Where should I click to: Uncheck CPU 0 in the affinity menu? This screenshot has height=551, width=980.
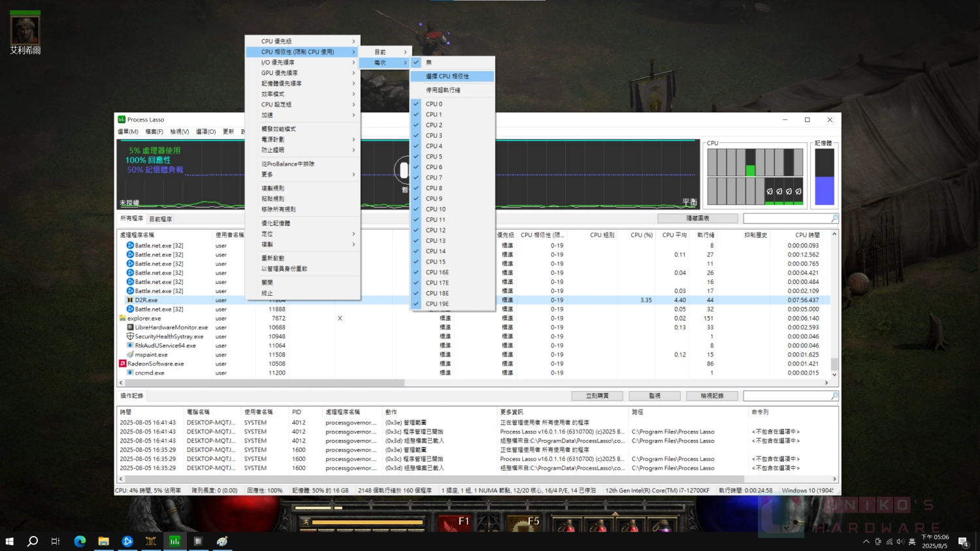click(x=452, y=104)
